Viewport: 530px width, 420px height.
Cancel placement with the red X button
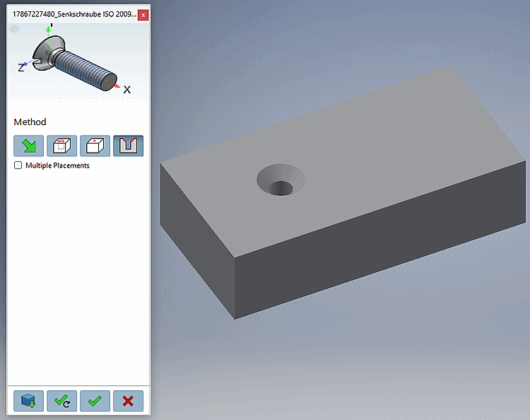(128, 401)
